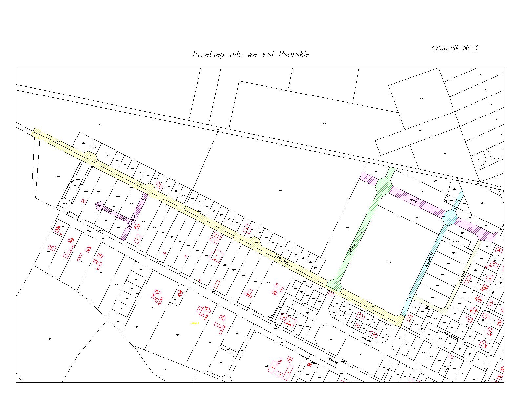Click the green octagon at Jodłowa-Bukowa junction
The height and width of the screenshot is (420, 525).
tap(384, 186)
